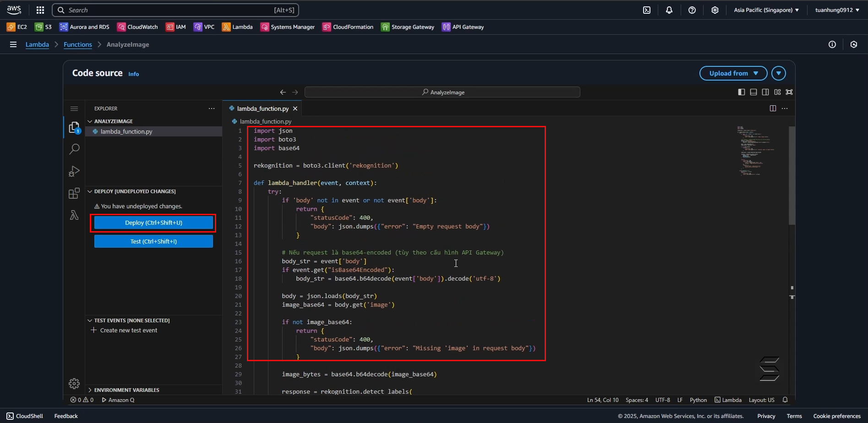Open VPC shortcut
Image resolution: width=868 pixels, height=423 pixels.
pyautogui.click(x=204, y=27)
